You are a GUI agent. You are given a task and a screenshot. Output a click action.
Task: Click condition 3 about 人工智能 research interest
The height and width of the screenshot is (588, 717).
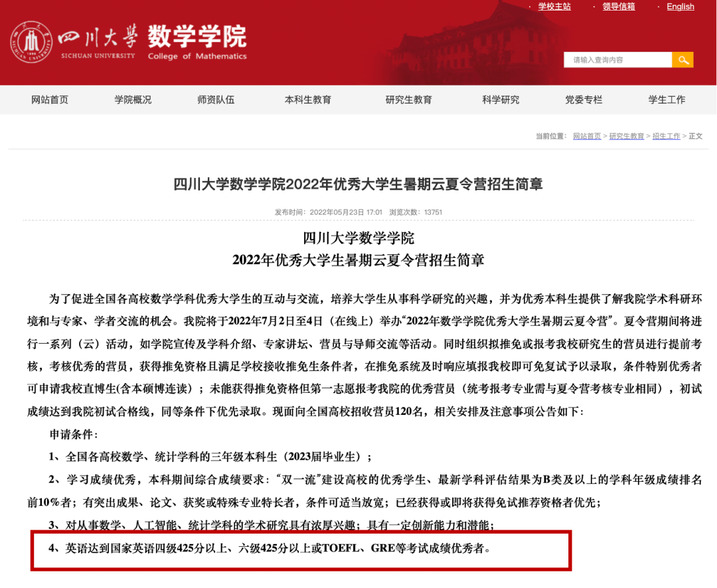272,526
